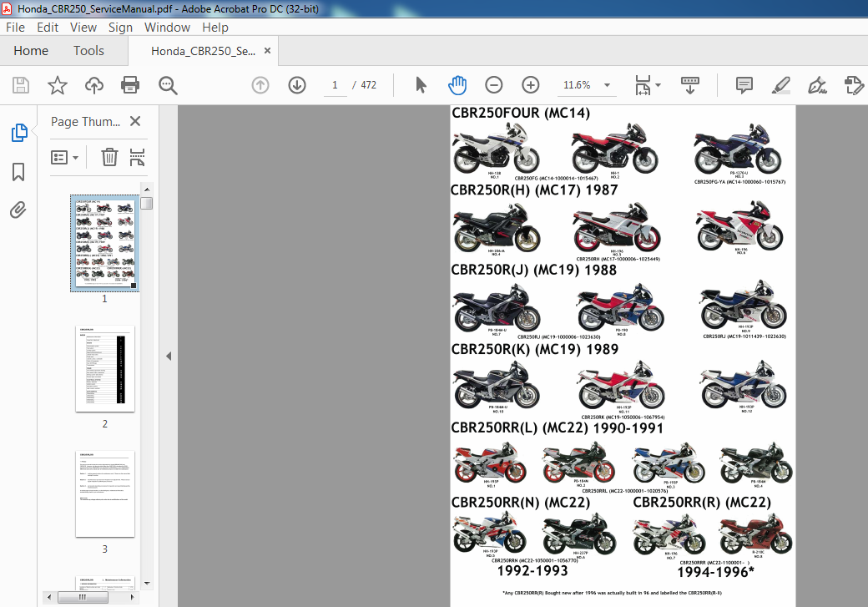Click the "/ 472" total pages text

(364, 85)
